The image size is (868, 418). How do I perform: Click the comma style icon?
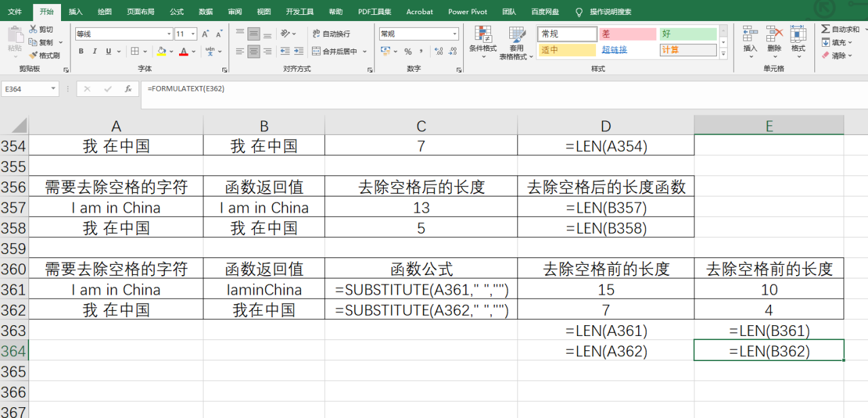point(421,51)
